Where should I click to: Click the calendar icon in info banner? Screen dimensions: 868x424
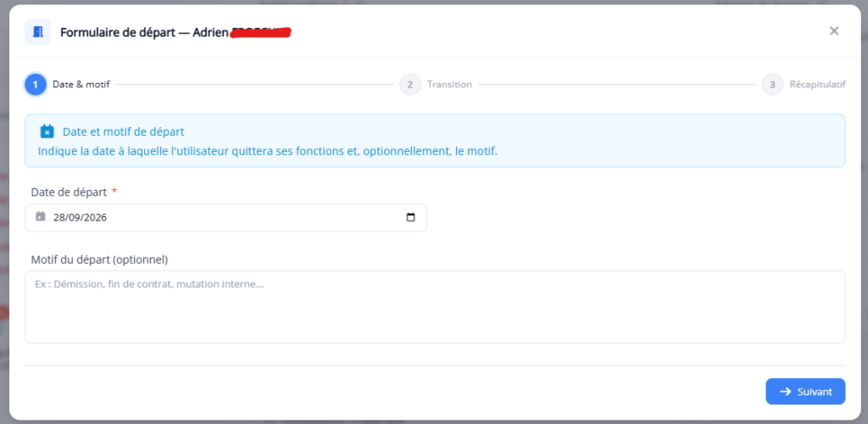pyautogui.click(x=47, y=131)
